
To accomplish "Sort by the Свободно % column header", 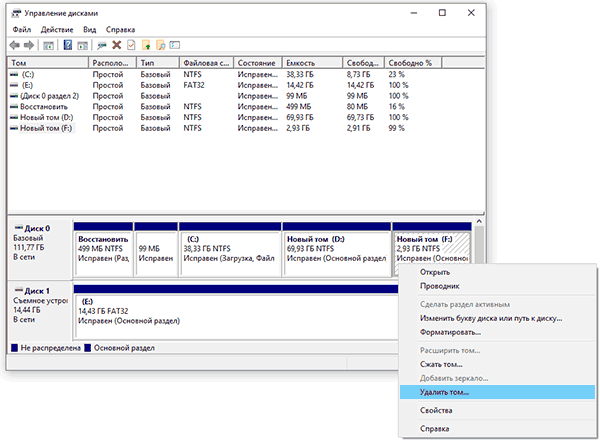I will (413, 63).
